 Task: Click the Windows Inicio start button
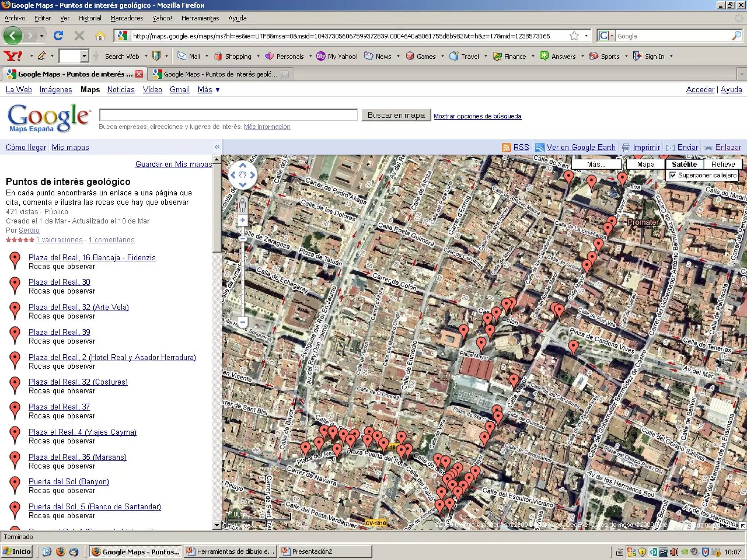[x=17, y=552]
